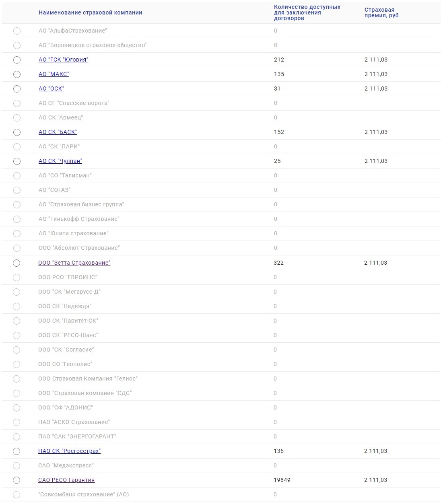Select the АО СК "Чулпан" radio button
This screenshot has width=443, height=504.
coord(17,161)
